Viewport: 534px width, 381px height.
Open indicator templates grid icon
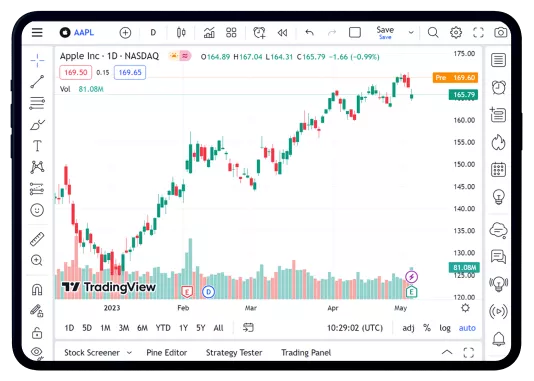click(231, 33)
